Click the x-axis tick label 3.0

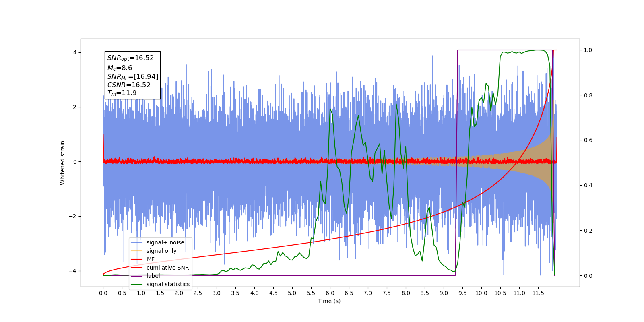tap(217, 293)
